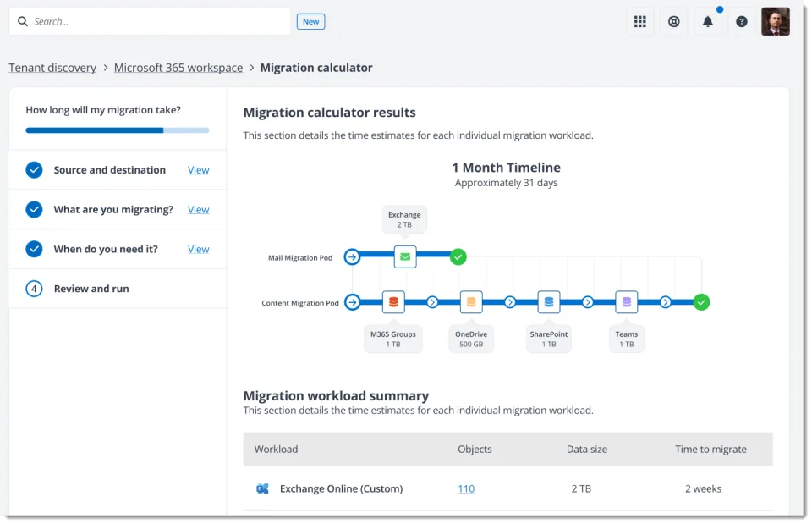Select the checkmark beside When do you need it?
Image resolution: width=812 pixels, height=524 pixels.
[x=34, y=249]
